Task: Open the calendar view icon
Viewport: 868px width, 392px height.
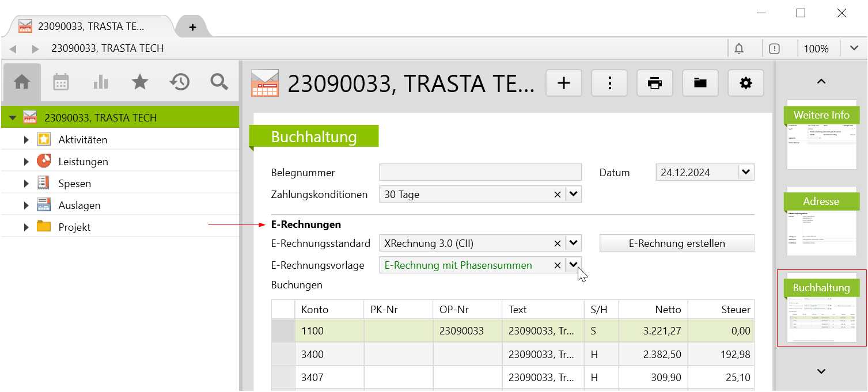Action: pyautogui.click(x=61, y=82)
